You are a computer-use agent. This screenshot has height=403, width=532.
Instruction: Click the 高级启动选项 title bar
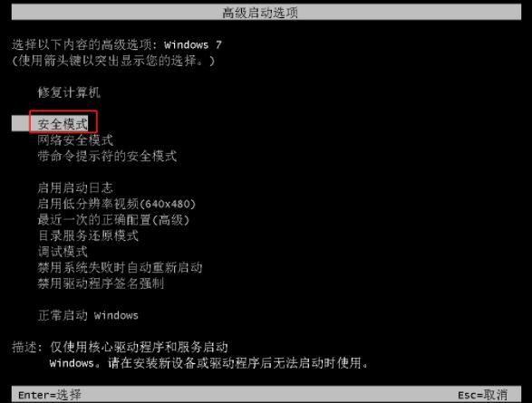pyautogui.click(x=266, y=13)
